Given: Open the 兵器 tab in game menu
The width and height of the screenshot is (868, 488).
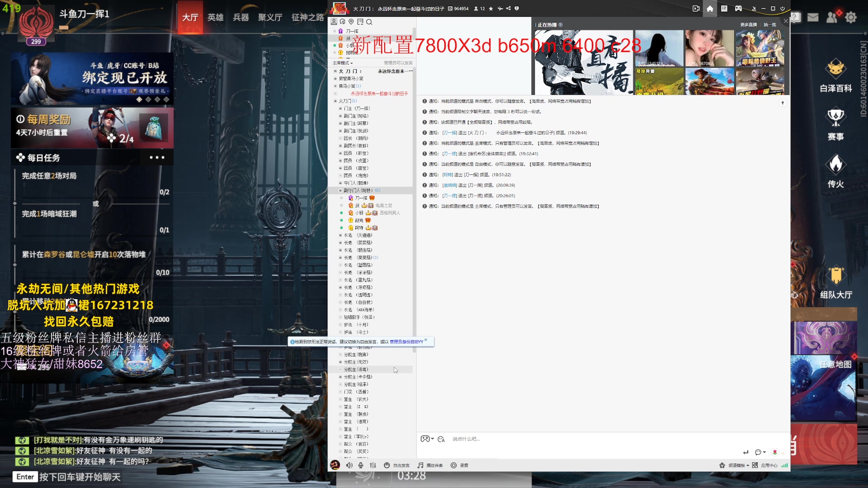Looking at the screenshot, I should 241,17.
